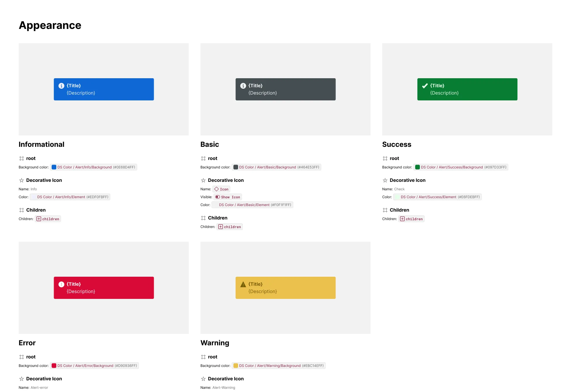This screenshot has height=392, width=571.
Task: Click the icon name value Alert-Warning
Action: tap(224, 388)
